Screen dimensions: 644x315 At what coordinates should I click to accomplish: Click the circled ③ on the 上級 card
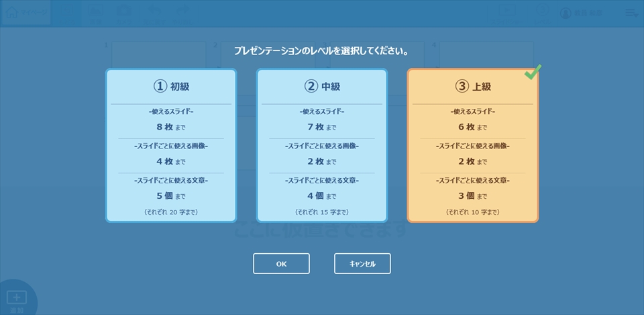coord(462,87)
